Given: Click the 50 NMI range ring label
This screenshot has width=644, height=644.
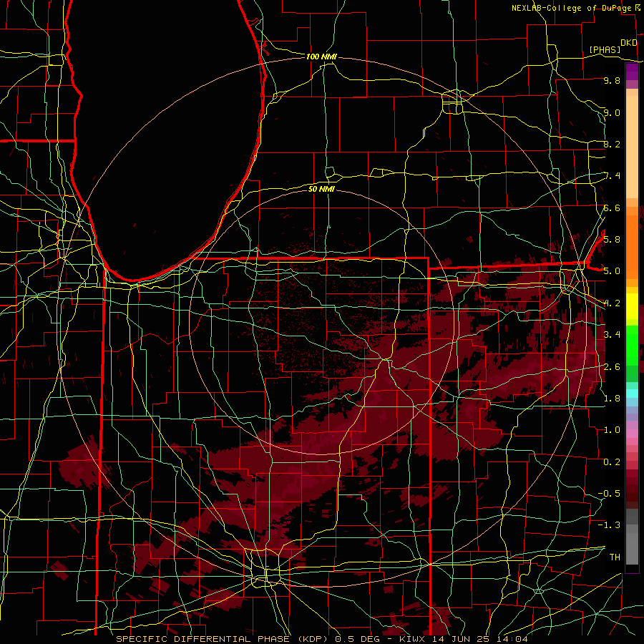Looking at the screenshot, I should [321, 189].
